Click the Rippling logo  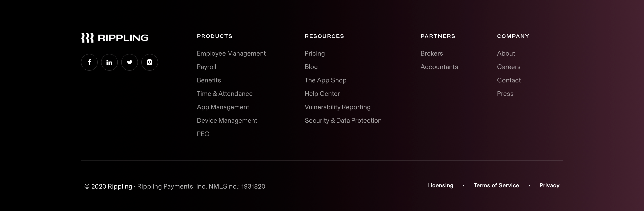pyautogui.click(x=114, y=38)
